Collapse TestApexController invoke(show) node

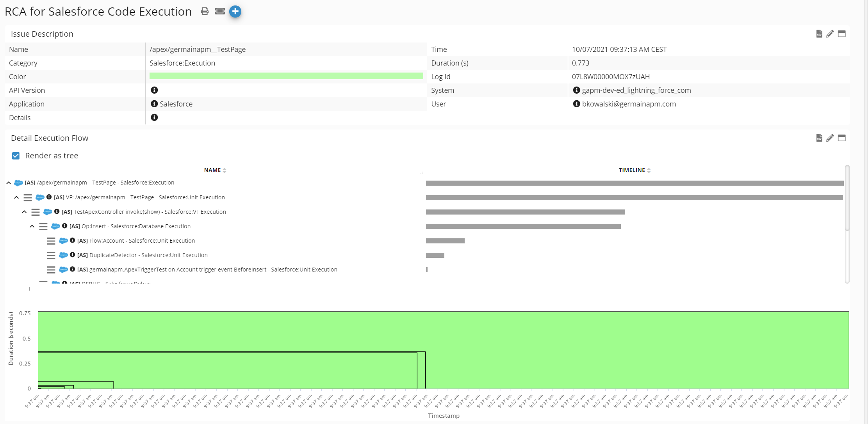[x=24, y=212]
